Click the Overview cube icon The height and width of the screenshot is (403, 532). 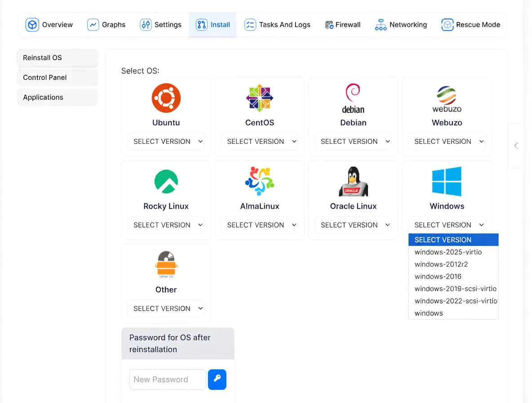point(32,25)
